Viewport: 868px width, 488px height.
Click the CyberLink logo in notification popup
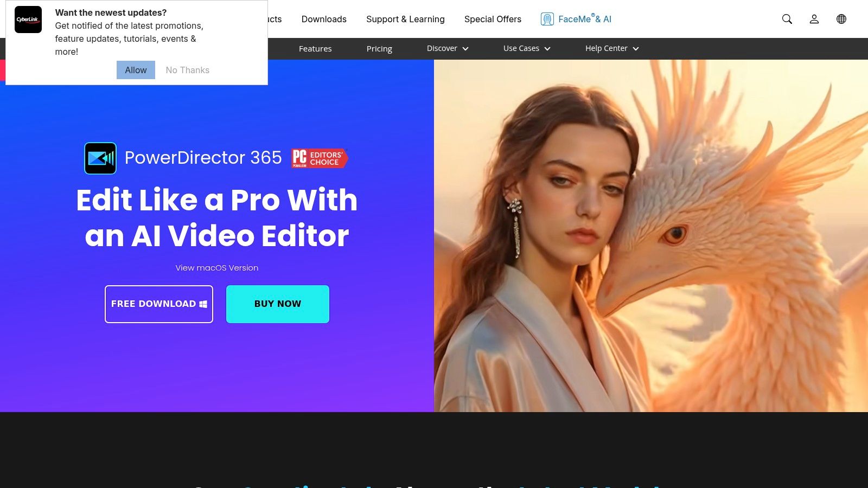pyautogui.click(x=28, y=20)
